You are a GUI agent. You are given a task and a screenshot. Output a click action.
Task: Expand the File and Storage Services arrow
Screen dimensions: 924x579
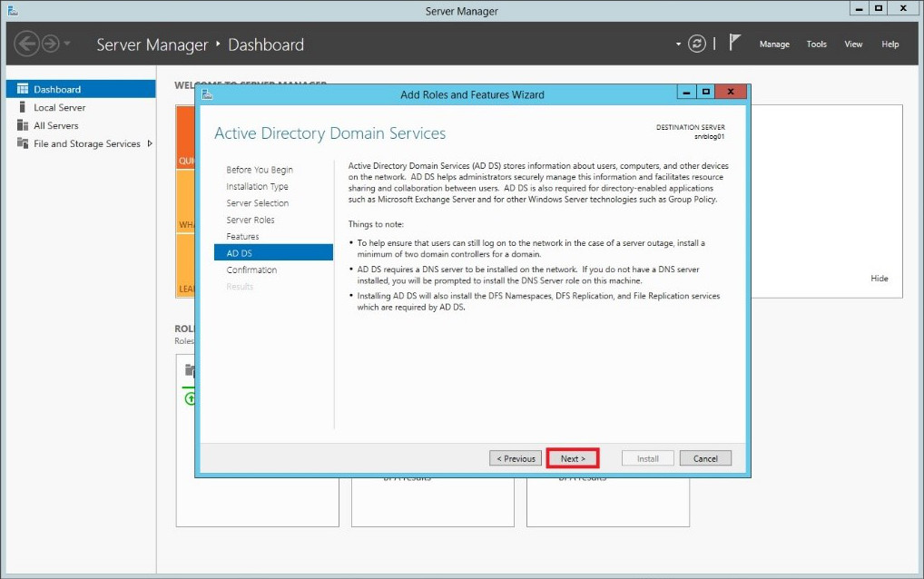click(150, 143)
